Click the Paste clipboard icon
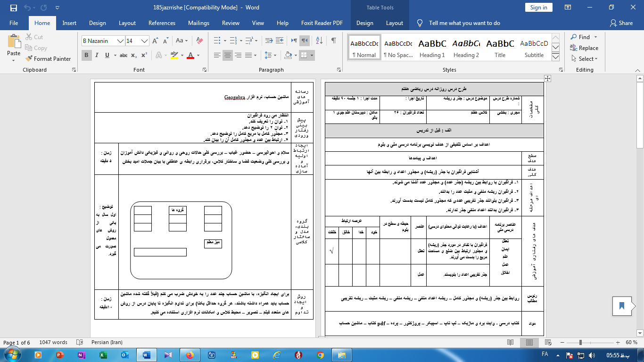The image size is (644, 362). point(14,41)
